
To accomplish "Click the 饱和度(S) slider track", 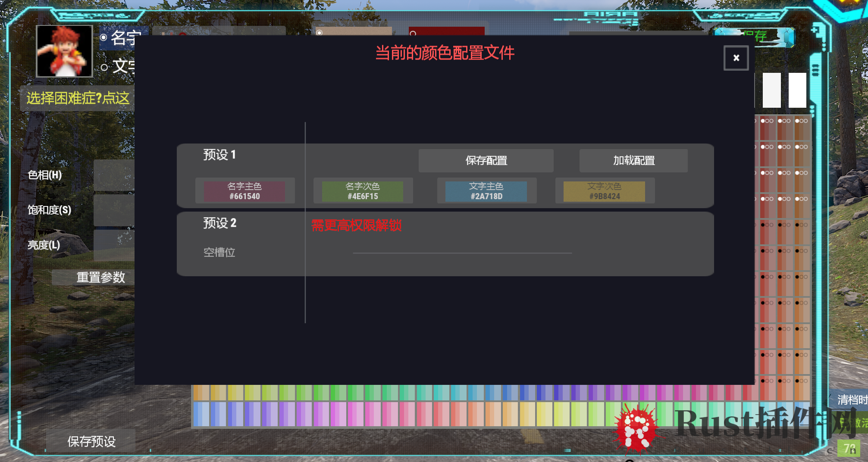I will tap(114, 210).
